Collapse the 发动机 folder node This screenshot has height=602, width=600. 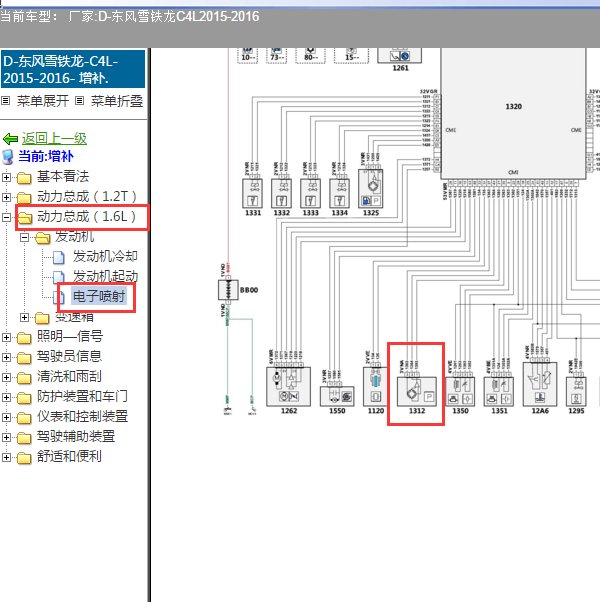tap(24, 238)
